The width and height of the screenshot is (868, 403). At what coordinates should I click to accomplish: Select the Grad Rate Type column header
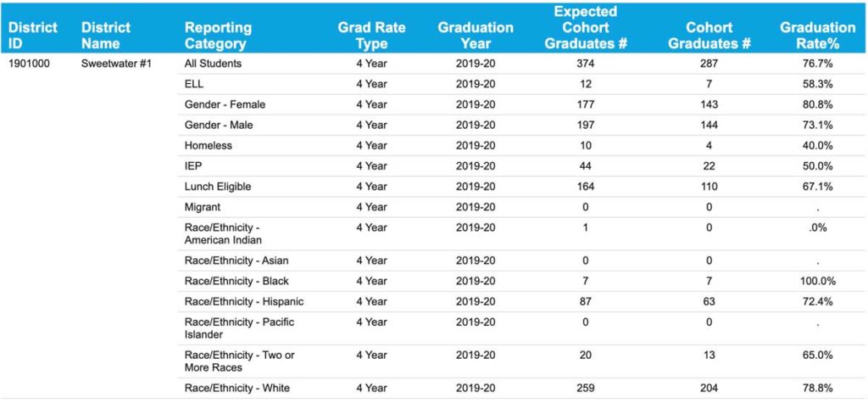click(371, 36)
